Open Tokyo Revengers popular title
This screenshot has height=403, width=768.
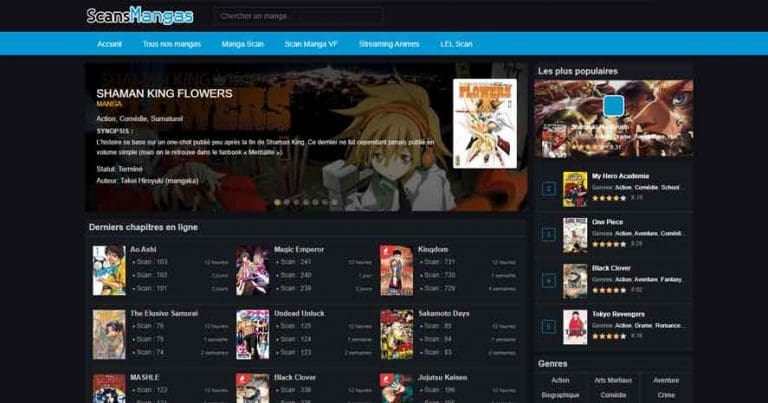(x=618, y=314)
